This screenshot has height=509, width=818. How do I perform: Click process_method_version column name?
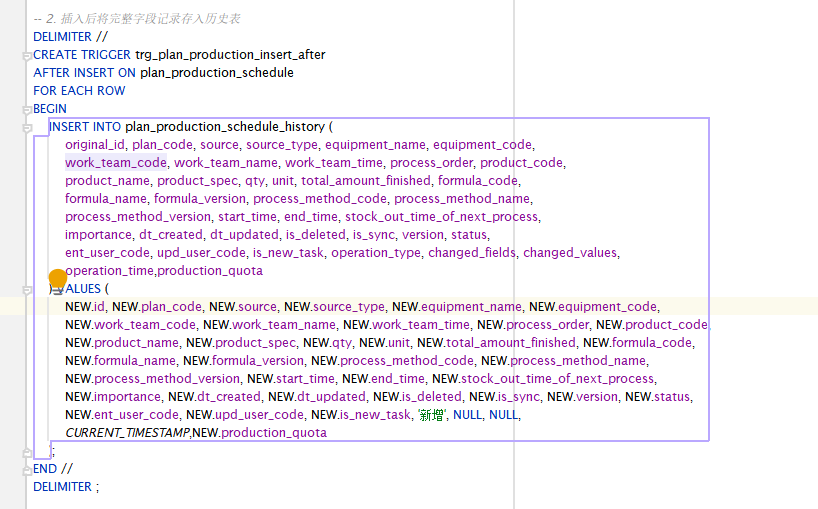(x=138, y=216)
